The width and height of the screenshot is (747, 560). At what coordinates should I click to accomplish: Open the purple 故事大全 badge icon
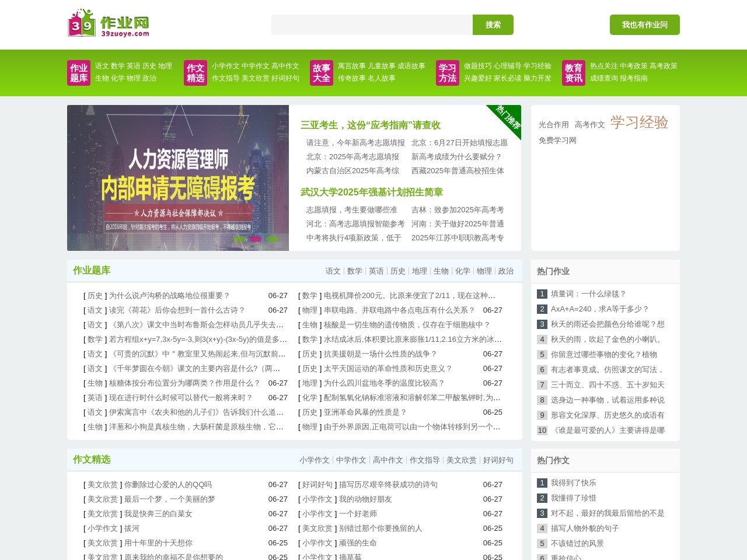click(x=321, y=72)
